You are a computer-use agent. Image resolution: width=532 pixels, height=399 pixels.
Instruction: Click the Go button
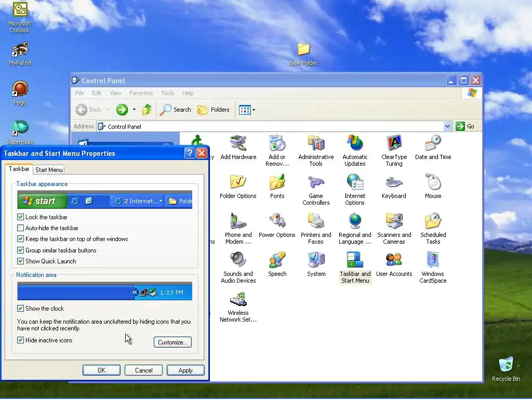(x=465, y=126)
